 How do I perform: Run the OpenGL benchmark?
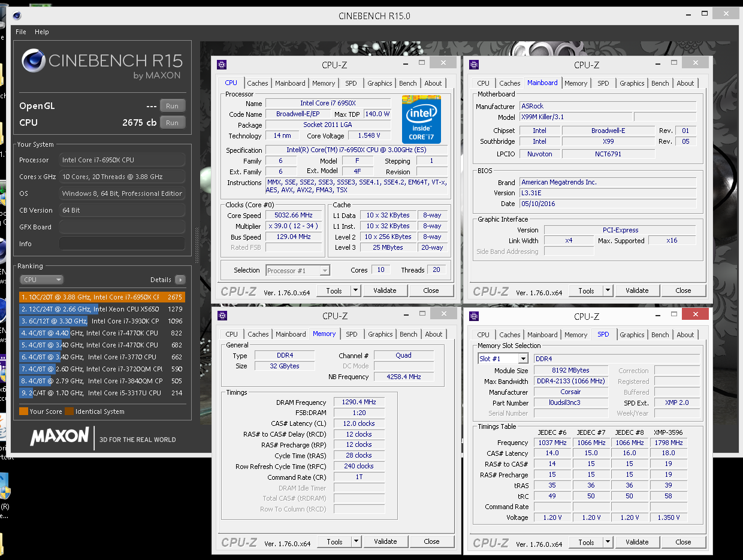(x=172, y=106)
